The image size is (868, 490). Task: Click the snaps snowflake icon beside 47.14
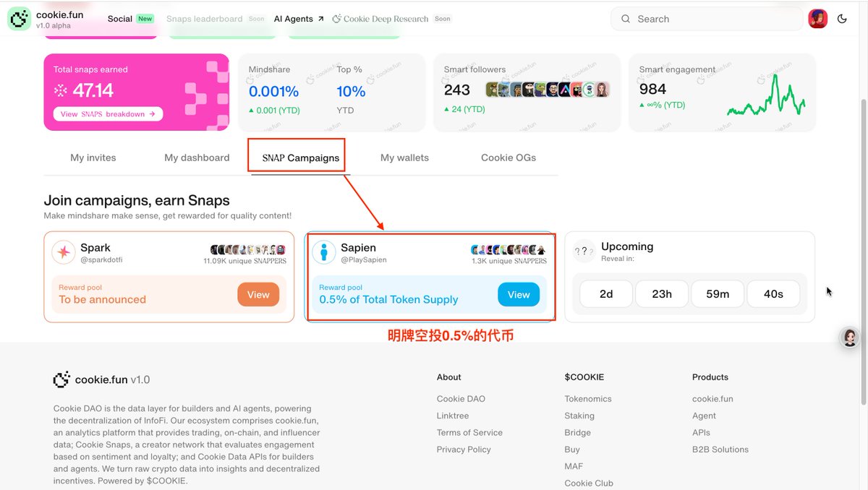[x=61, y=90]
